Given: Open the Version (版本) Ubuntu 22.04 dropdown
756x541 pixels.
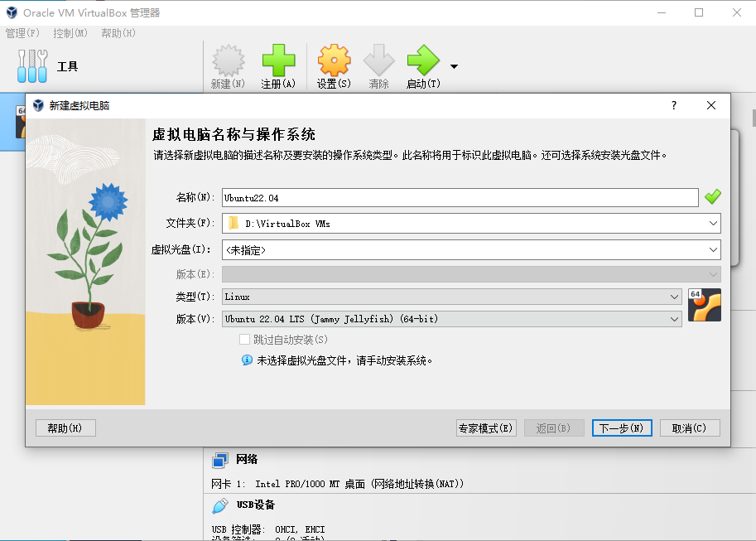Looking at the screenshot, I should pyautogui.click(x=675, y=319).
